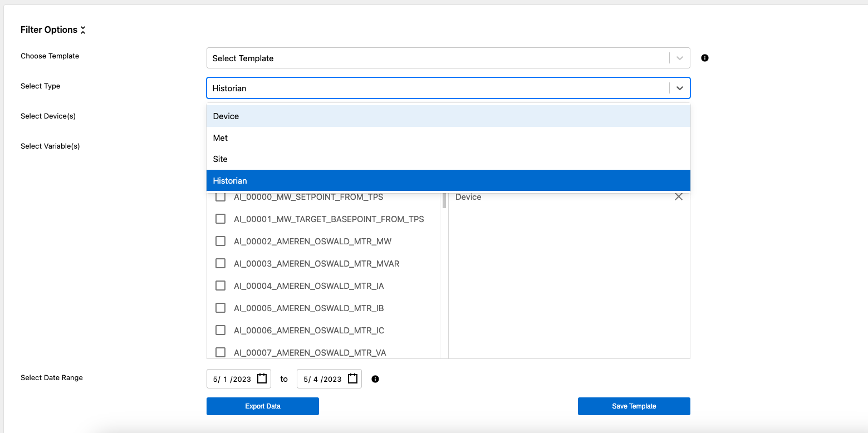This screenshot has width=868, height=433.
Task: Click the Filter Options heading
Action: coord(49,30)
